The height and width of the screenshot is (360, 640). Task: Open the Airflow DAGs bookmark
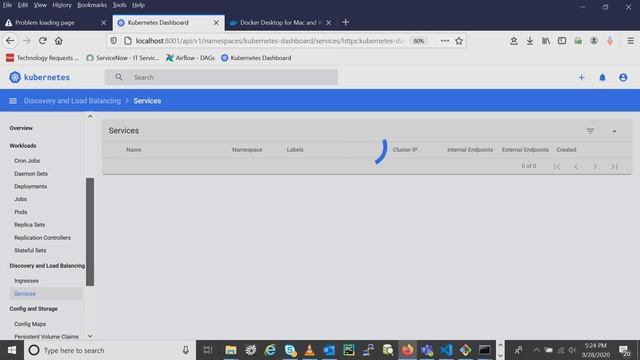click(190, 58)
